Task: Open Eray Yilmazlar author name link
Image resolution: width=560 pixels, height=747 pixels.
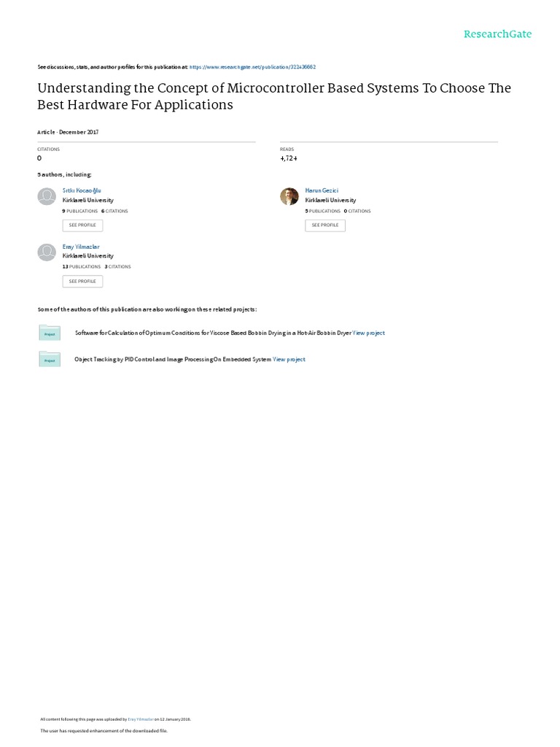Action: click(81, 247)
